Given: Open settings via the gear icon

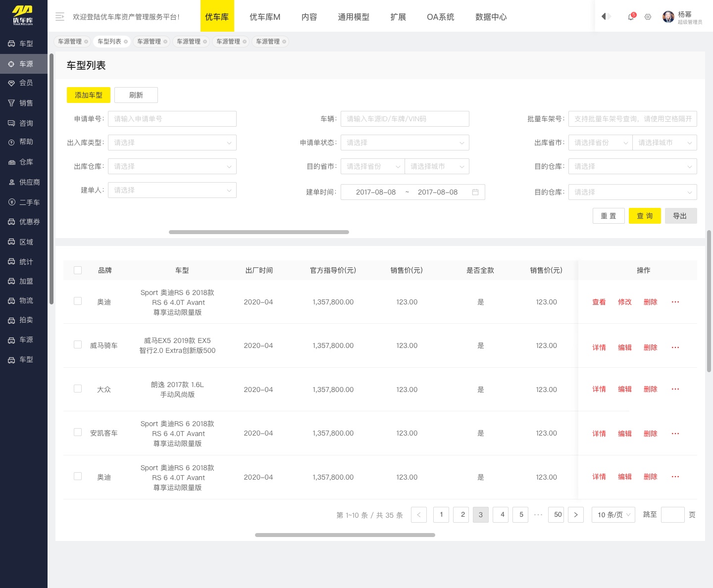Looking at the screenshot, I should click(648, 17).
